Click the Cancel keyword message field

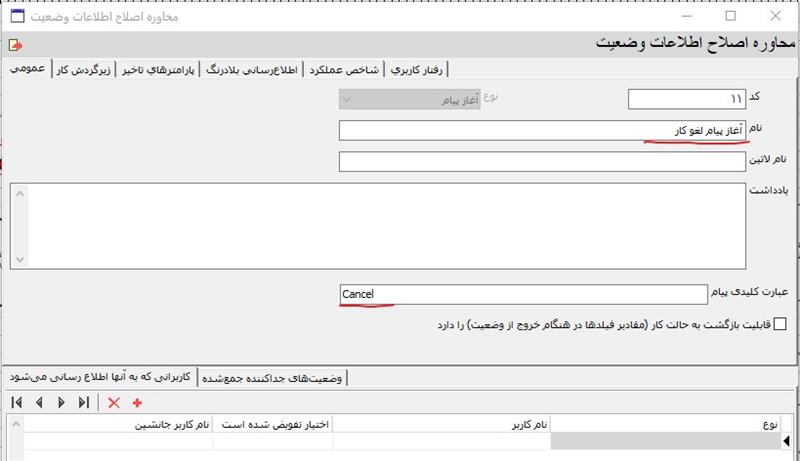coord(523,294)
